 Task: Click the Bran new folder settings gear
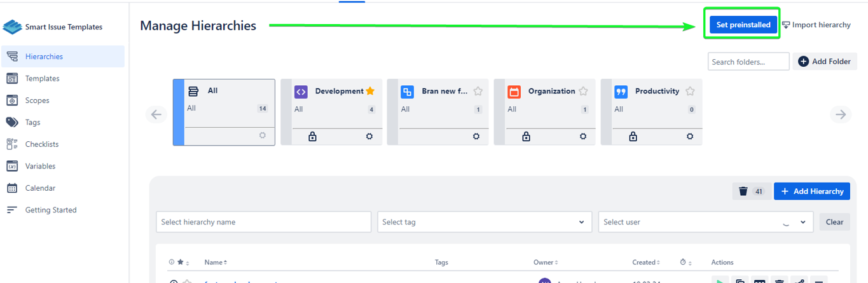click(x=476, y=136)
